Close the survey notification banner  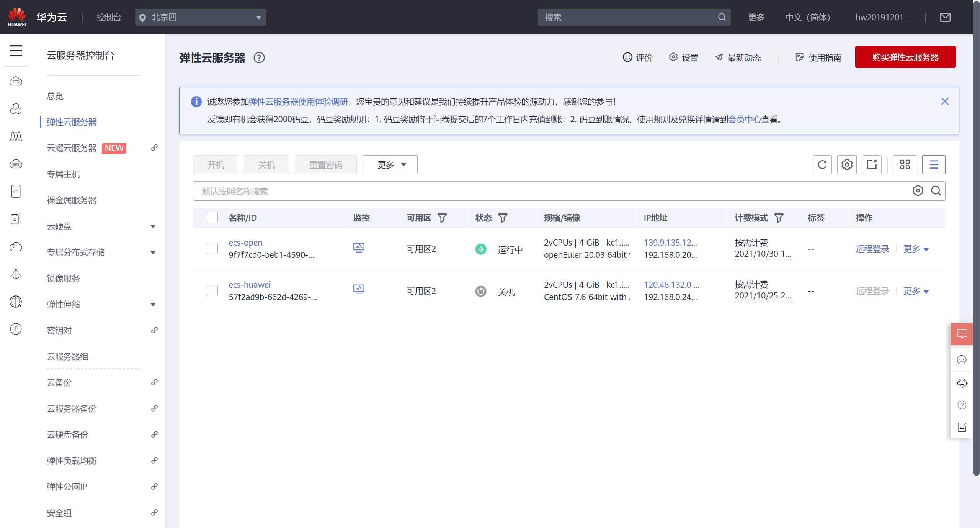click(945, 102)
